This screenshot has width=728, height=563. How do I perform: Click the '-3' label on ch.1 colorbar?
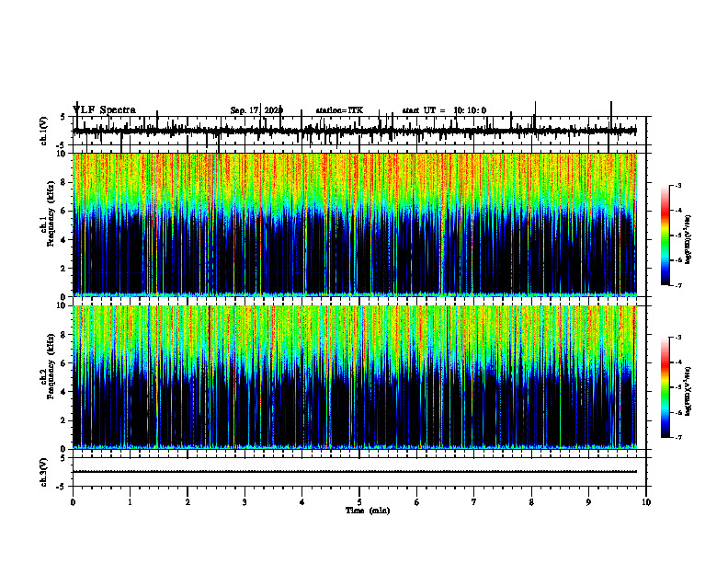coord(677,185)
